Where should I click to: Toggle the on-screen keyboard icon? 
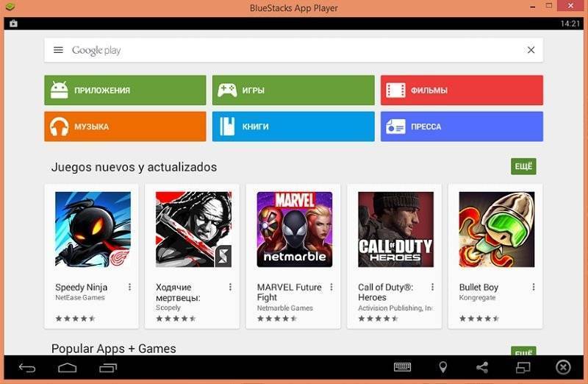point(402,367)
